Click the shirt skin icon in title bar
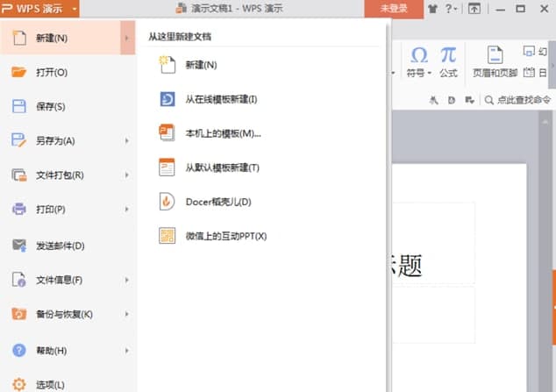 point(432,9)
